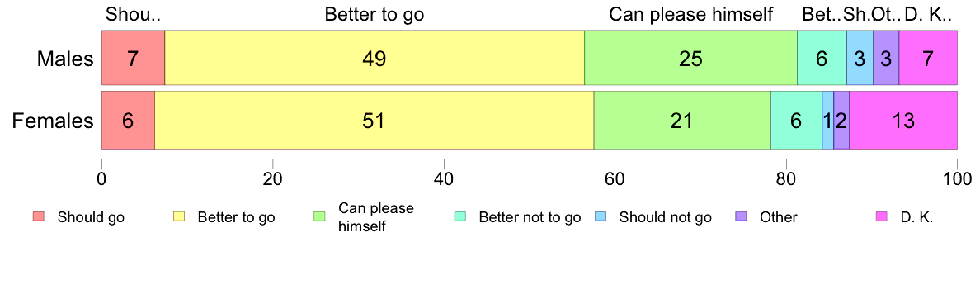The width and height of the screenshot is (980, 304).
Task: Select the Females yellow segment showing 51
Action: pyautogui.click(x=374, y=120)
